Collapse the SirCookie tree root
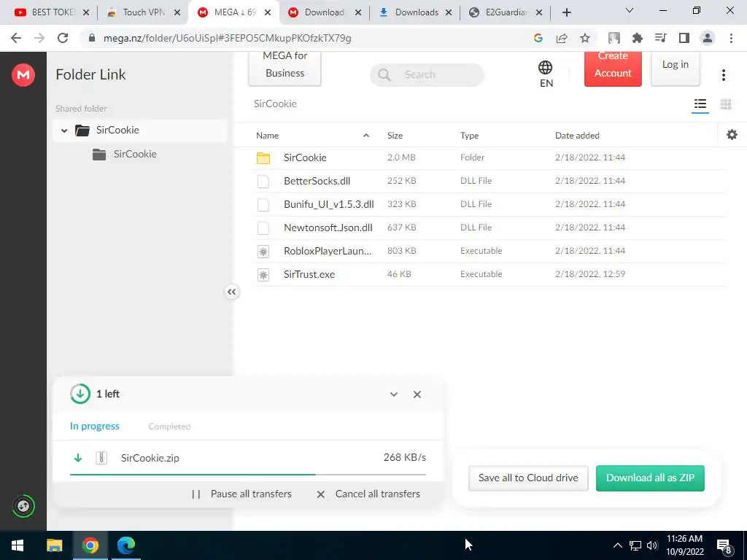747x560 pixels. point(64,131)
